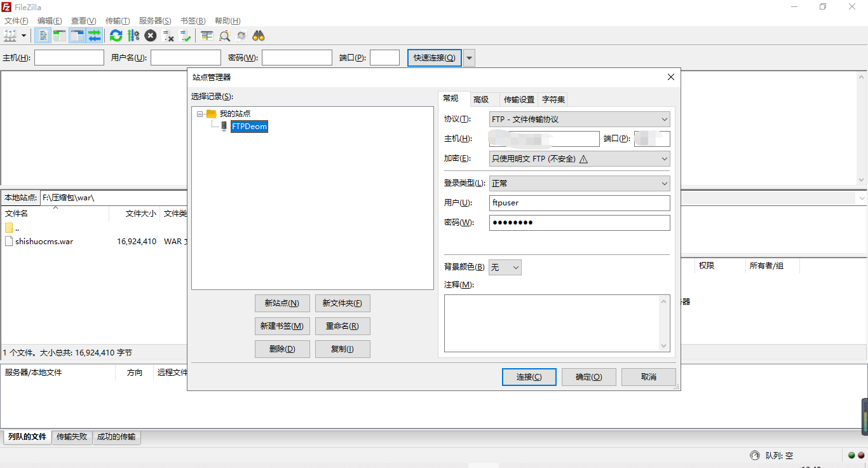Viewport: 868px width, 468px height.
Task: Collapse the 我的站点 tree node
Action: coord(200,114)
